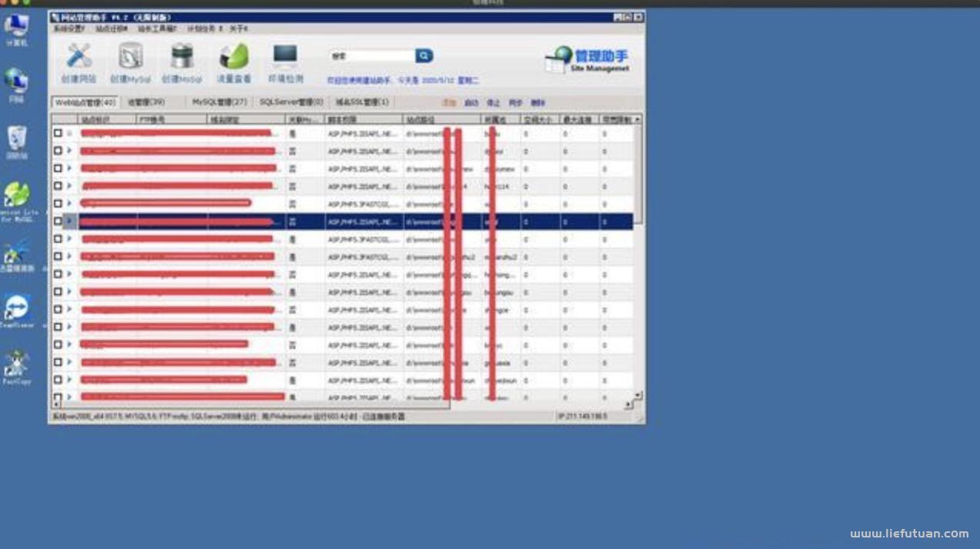Tick the checkbox of the hc0114 pool row
980x549 pixels.
tap(58, 186)
